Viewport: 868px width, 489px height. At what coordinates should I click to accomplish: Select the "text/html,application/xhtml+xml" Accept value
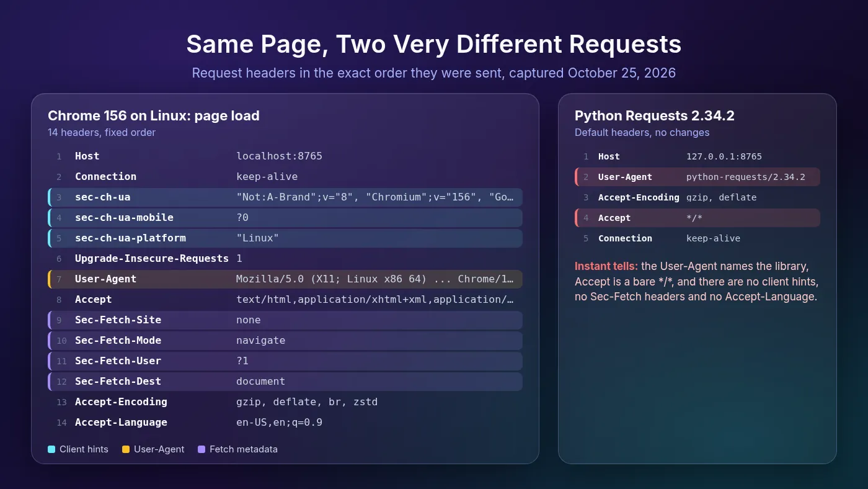(375, 300)
